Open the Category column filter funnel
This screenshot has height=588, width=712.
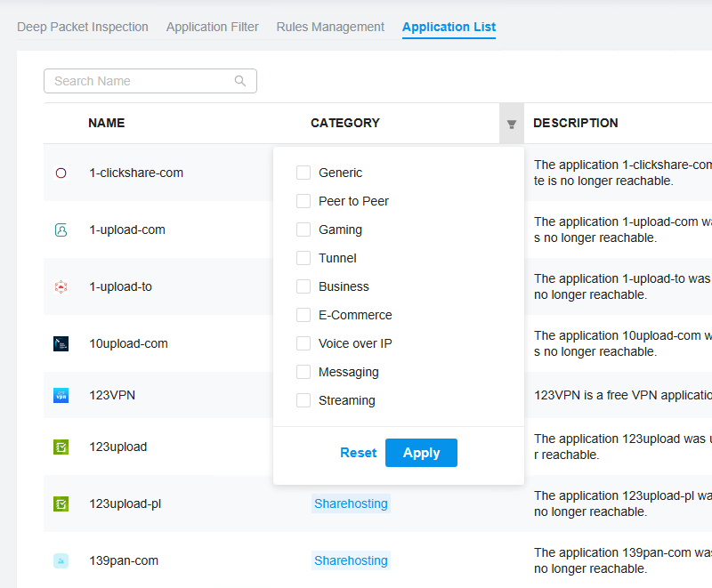pyautogui.click(x=512, y=124)
